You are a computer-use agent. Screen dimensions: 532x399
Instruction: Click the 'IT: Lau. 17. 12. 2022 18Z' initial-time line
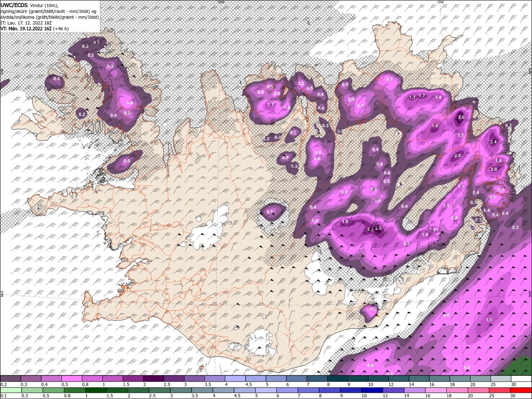[26, 23]
